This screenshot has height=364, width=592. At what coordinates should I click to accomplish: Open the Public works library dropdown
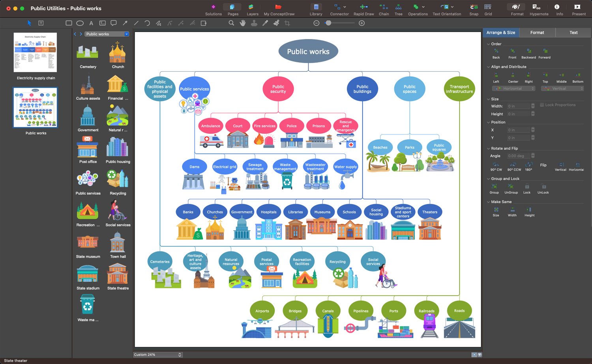[127, 34]
